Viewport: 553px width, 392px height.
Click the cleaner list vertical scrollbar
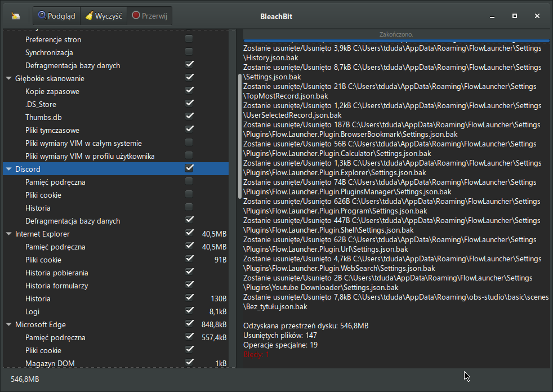point(240,135)
